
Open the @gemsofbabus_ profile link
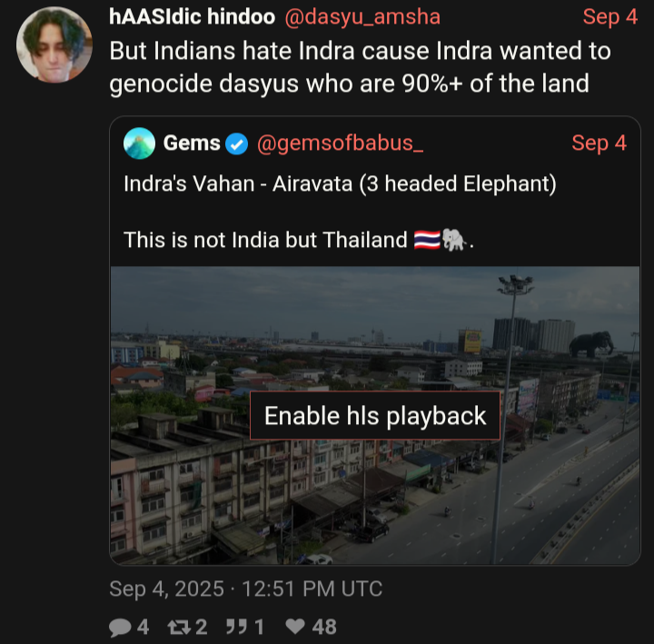(341, 144)
